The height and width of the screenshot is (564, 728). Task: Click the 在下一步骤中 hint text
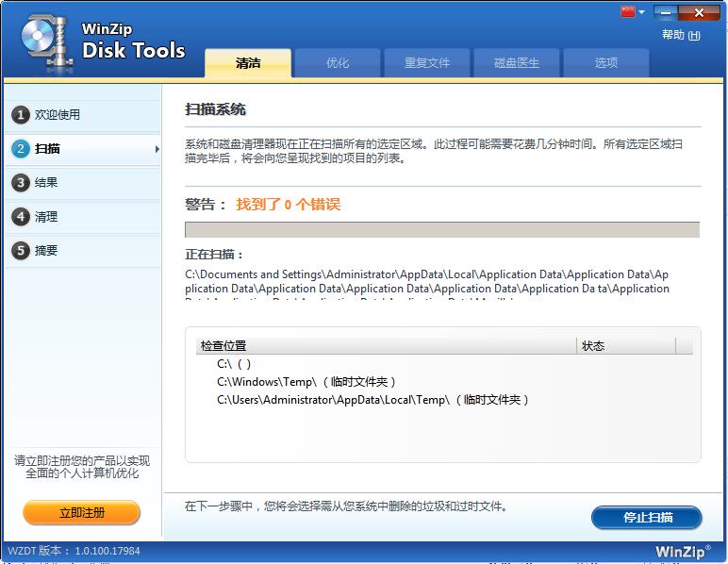[x=346, y=506]
